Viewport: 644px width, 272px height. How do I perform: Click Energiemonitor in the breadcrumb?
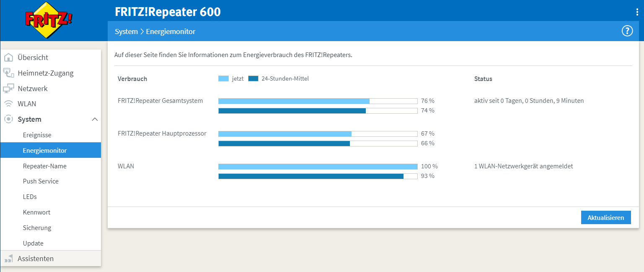[171, 31]
